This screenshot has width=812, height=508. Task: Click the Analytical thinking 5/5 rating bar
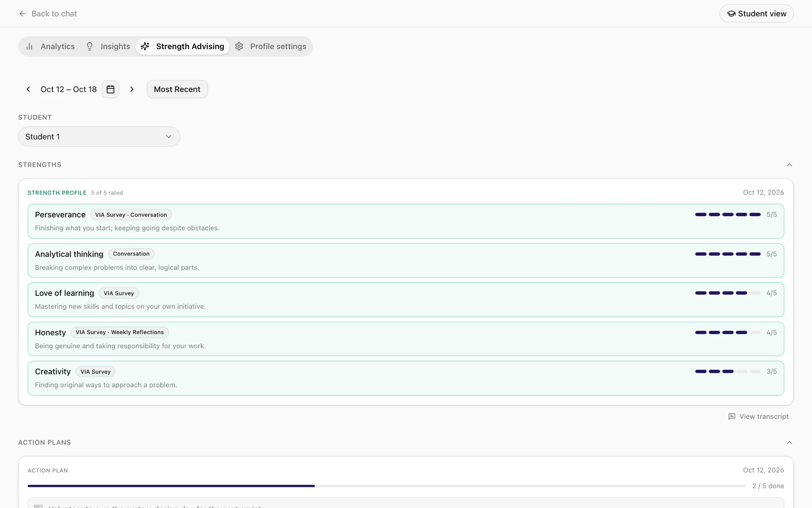[728, 254]
